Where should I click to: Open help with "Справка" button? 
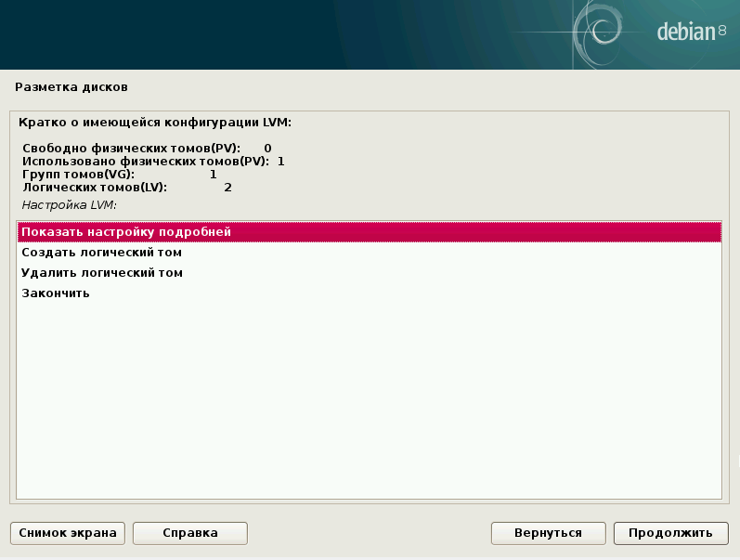[189, 532]
